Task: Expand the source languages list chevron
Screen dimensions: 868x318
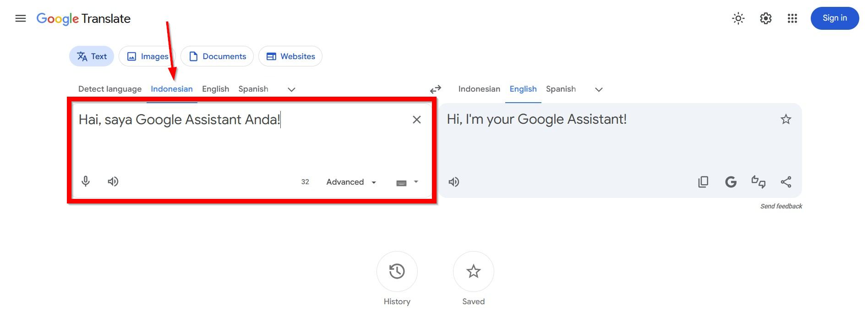Action: [291, 89]
